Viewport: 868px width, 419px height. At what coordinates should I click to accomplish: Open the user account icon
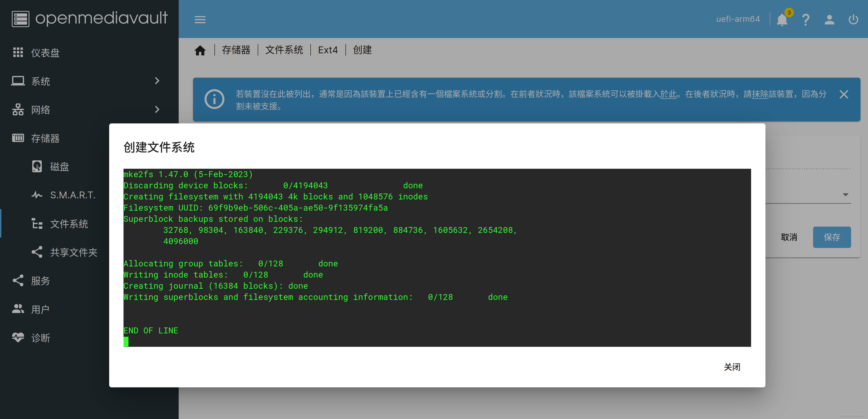tap(829, 20)
